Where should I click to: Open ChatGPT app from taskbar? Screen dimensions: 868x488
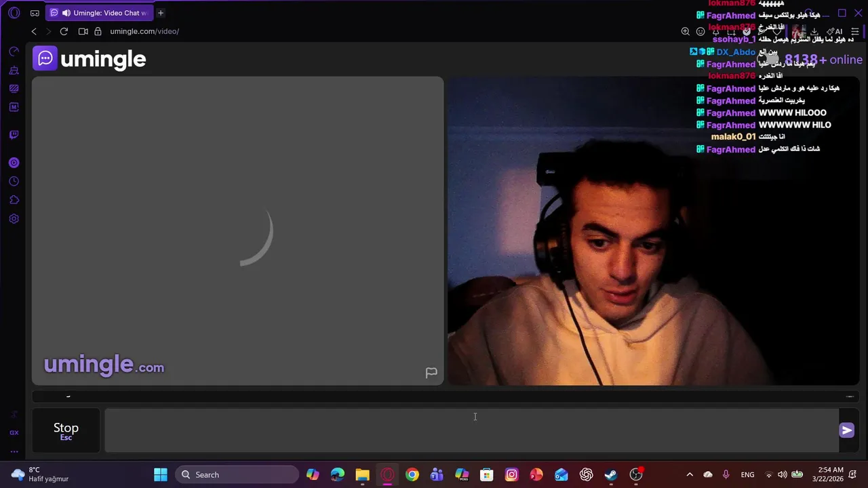point(587,474)
